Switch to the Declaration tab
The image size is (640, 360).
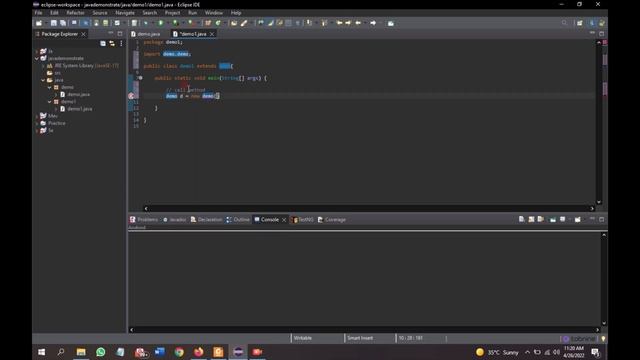(x=207, y=220)
